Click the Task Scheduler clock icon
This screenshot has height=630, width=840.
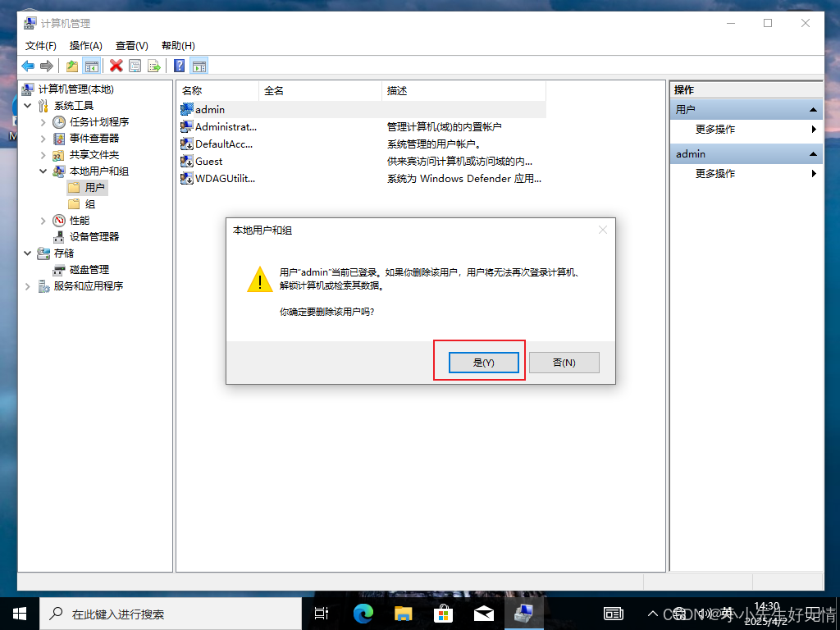point(59,122)
